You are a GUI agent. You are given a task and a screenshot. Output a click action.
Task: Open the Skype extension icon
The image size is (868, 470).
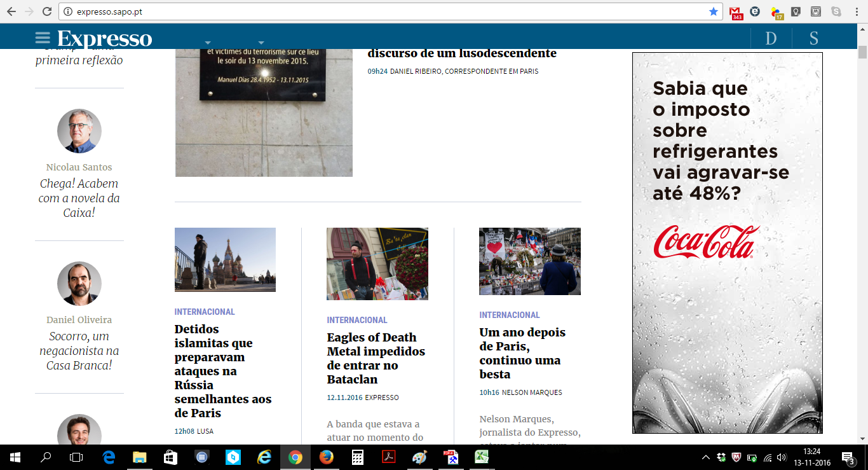pos(836,11)
